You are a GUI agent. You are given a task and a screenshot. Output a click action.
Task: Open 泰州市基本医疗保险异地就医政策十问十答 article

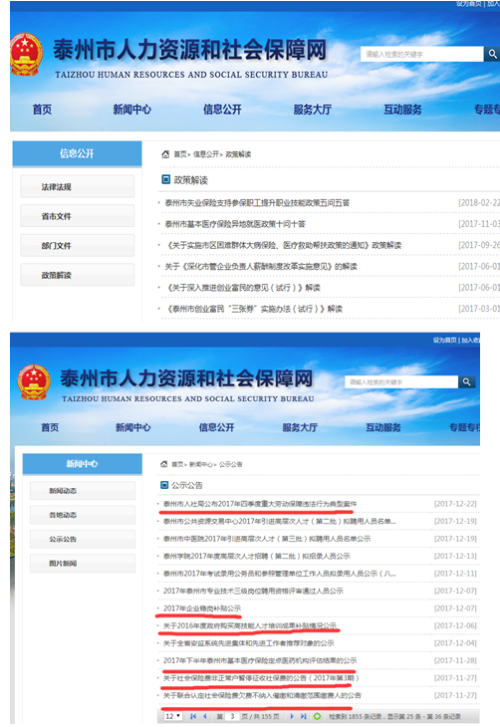(x=235, y=224)
